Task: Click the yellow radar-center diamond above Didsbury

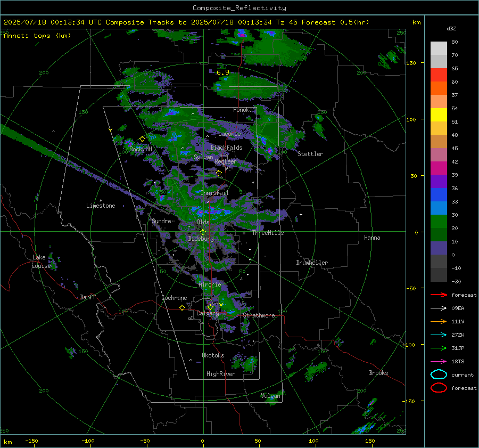Action: [203, 232]
